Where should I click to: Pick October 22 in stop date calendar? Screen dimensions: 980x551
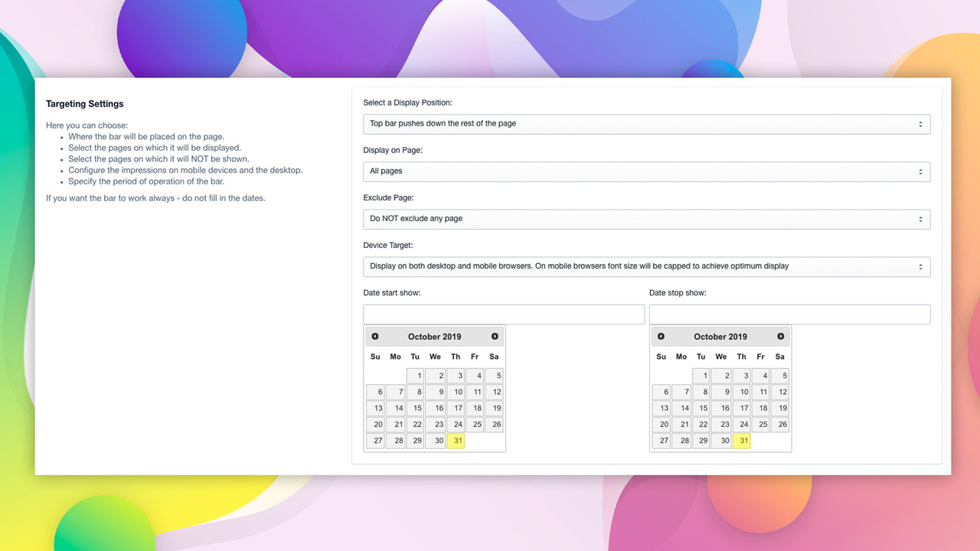point(701,425)
